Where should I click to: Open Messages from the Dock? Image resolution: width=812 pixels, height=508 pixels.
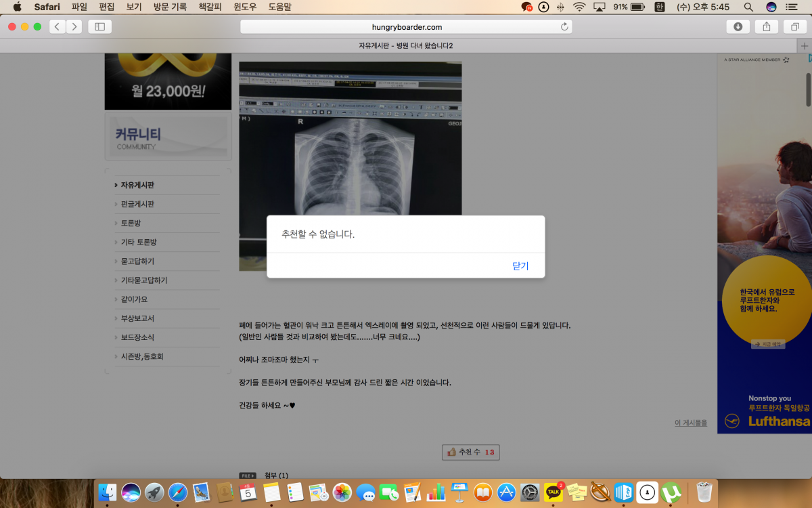pos(366,492)
